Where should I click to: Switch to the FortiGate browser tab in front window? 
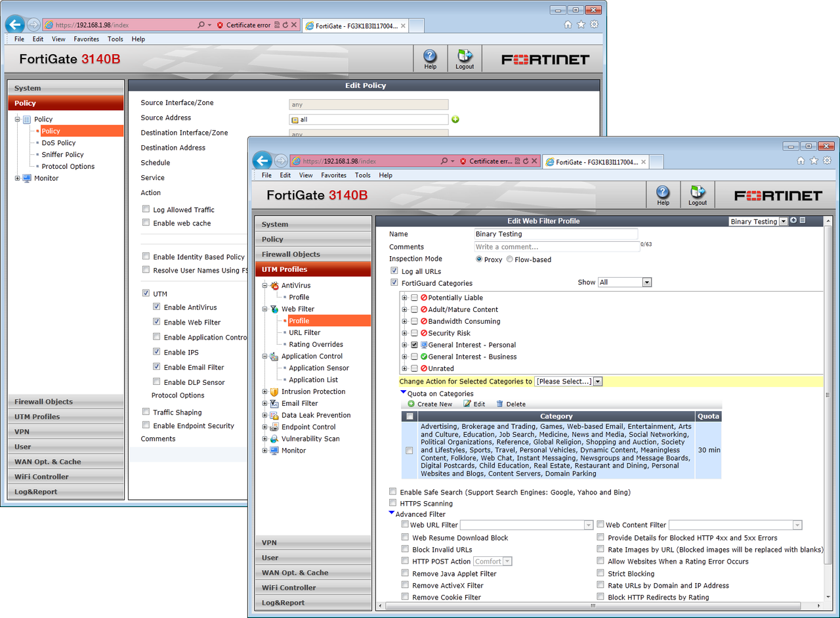(597, 162)
